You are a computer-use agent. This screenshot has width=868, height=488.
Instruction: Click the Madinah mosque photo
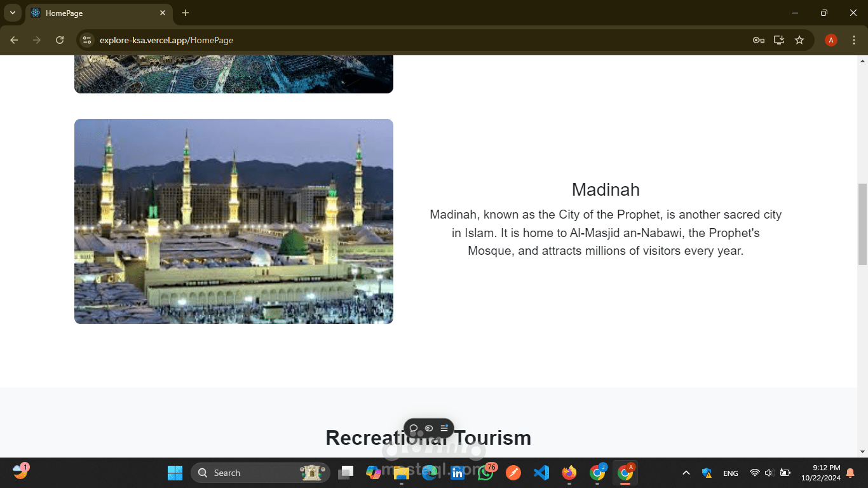(234, 221)
